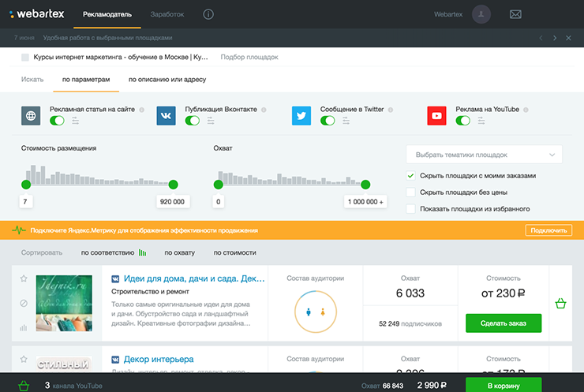Click the green basket icon beside order

point(561,303)
